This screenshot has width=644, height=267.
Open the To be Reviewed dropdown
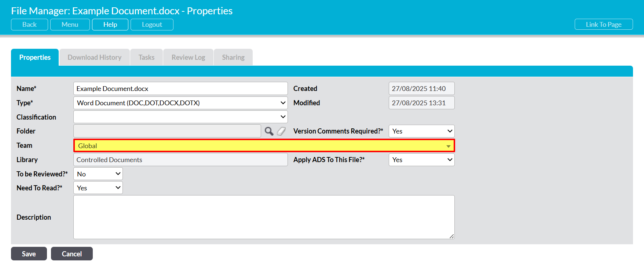pos(98,174)
